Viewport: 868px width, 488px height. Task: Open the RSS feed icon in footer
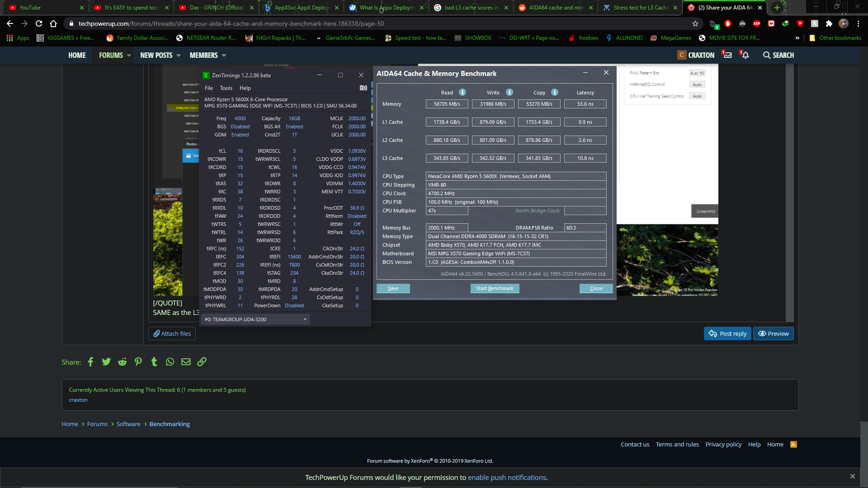click(x=793, y=445)
